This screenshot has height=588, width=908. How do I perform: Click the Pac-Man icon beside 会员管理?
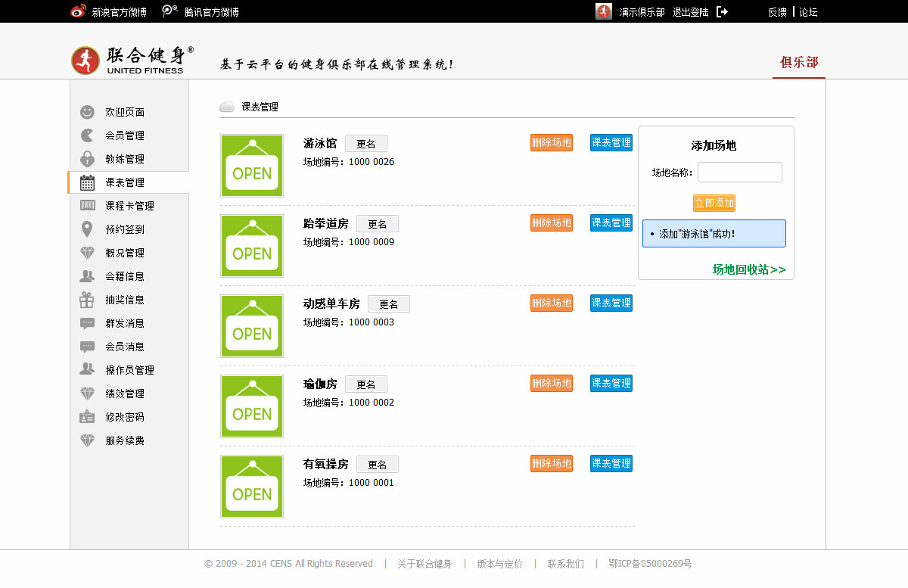[88, 135]
